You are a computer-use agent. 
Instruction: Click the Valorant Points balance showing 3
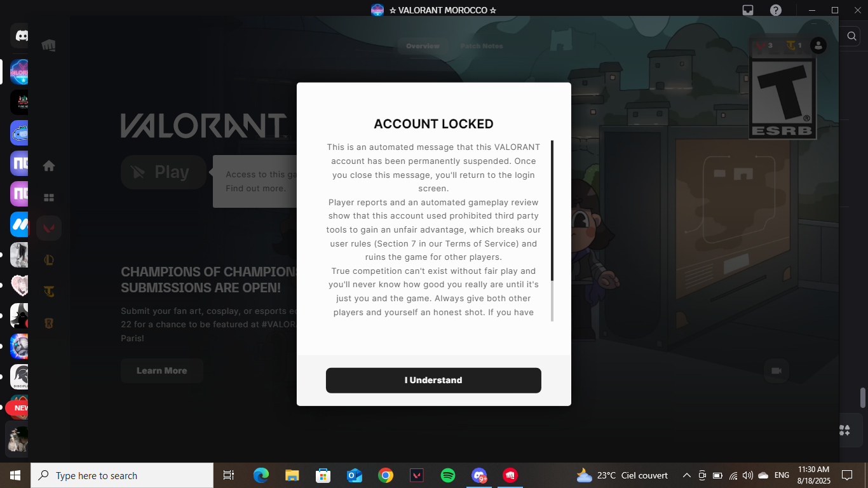pos(764,45)
